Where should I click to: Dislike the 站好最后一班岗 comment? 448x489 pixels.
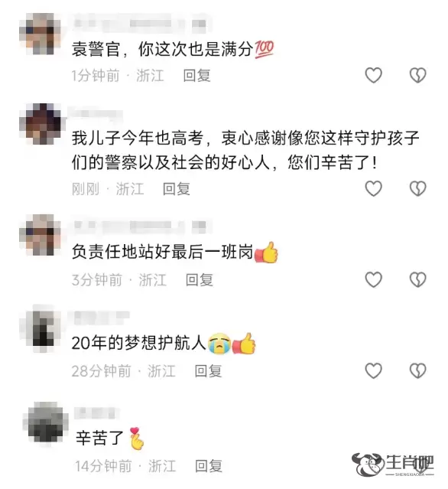click(417, 279)
